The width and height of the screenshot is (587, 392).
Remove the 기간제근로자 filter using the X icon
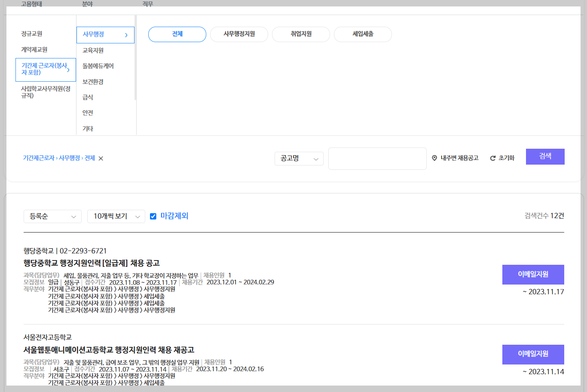(101, 158)
